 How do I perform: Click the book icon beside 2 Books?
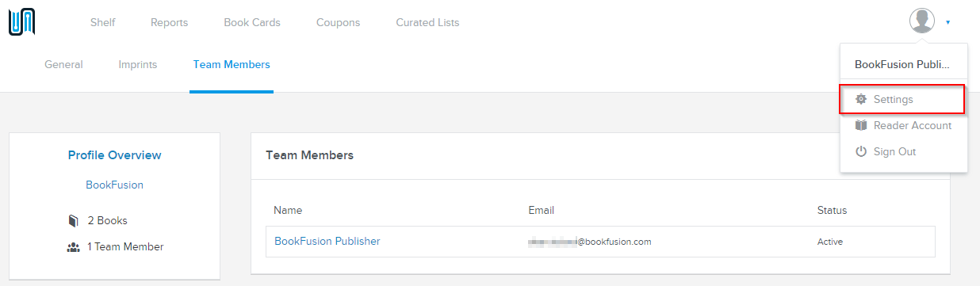click(x=74, y=221)
